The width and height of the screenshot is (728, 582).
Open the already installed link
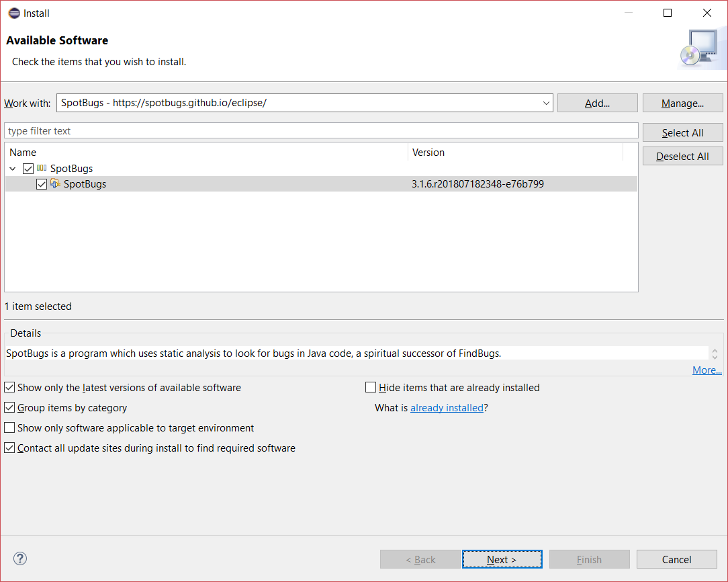(447, 408)
